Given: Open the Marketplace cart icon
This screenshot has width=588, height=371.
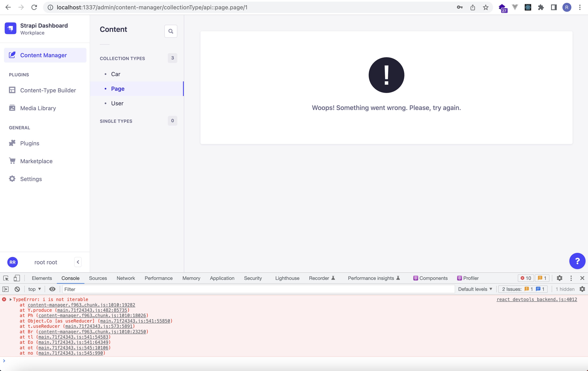Looking at the screenshot, I should 12,161.
